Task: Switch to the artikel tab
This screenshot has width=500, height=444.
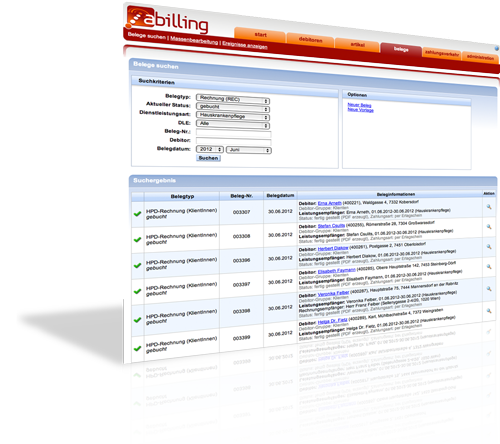Action: (x=357, y=45)
